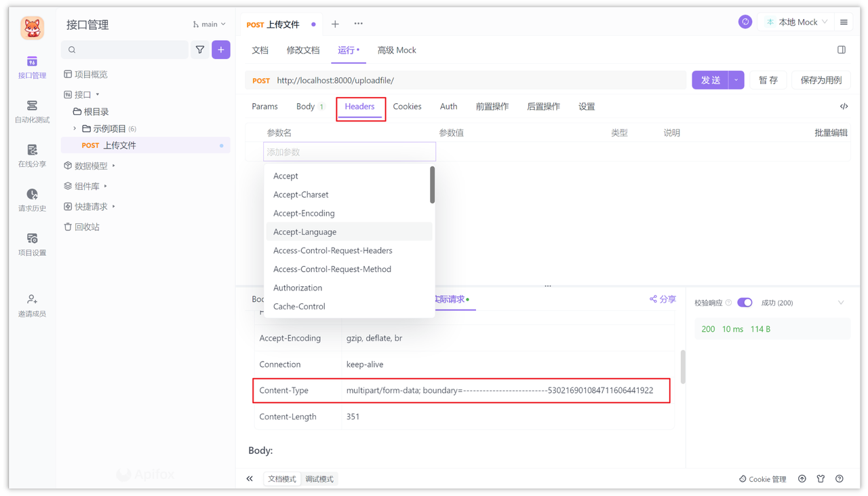Screen dimensions: 868x496
Task: Select POST 上传文件 in tree
Action: [146, 145]
